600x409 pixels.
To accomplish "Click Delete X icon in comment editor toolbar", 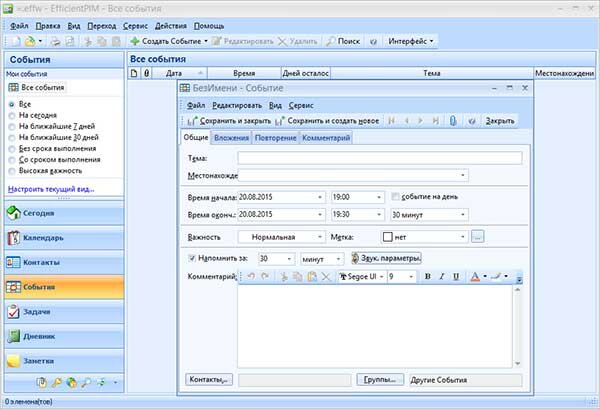I will [326, 276].
